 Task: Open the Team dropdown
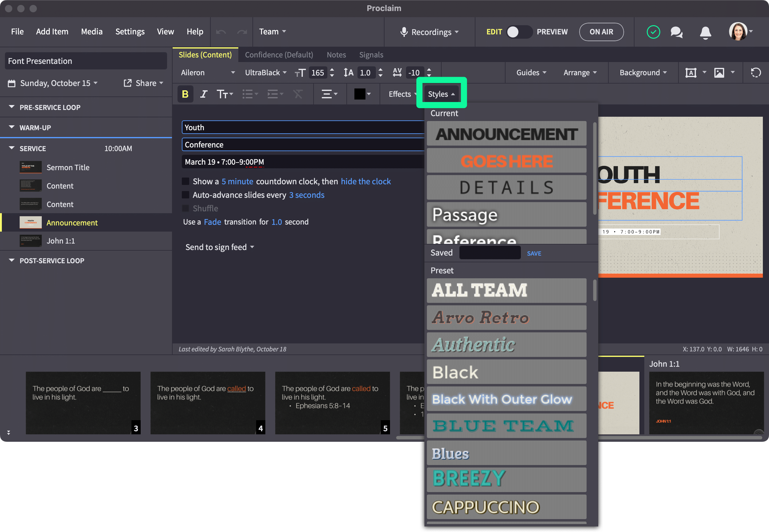pos(272,32)
